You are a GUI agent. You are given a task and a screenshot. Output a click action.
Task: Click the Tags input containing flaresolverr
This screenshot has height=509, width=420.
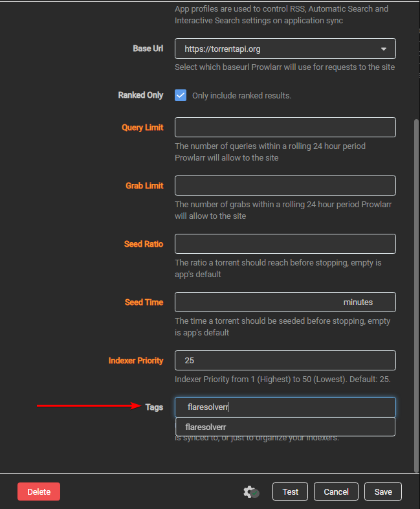pos(285,407)
